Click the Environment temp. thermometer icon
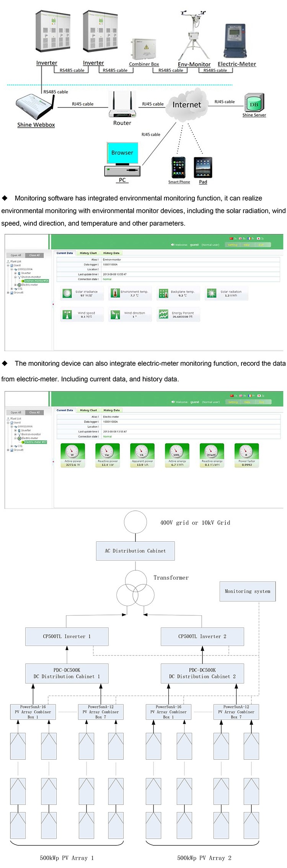 pos(115,293)
